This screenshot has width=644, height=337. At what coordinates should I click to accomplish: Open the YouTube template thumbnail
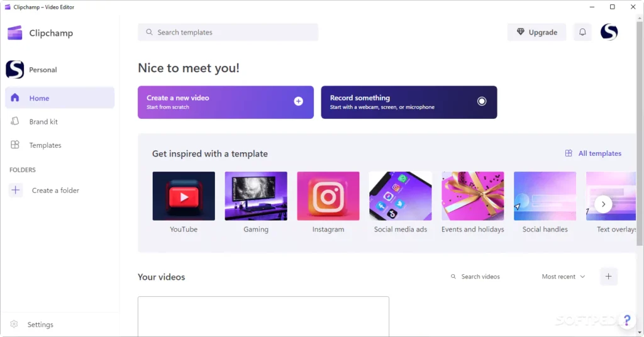184,196
